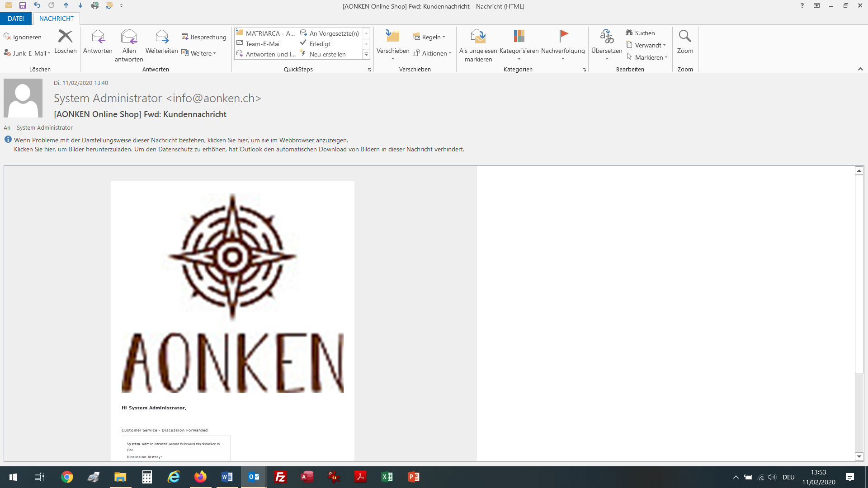Screen dimensions: 868x488
Task: Click the save icon in the quick access toolbar
Action: (x=23, y=6)
